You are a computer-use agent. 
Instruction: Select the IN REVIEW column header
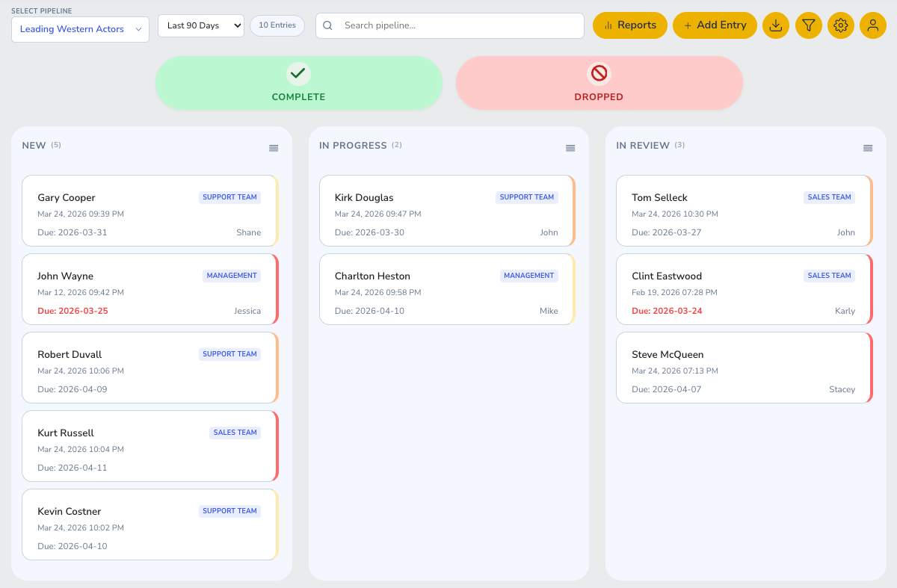coord(644,145)
